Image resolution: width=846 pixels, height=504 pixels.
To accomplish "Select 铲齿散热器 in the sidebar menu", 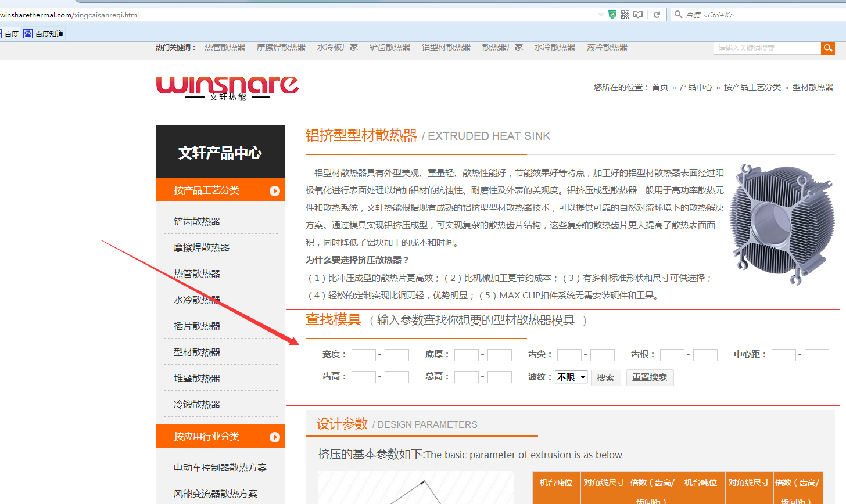I will (197, 221).
